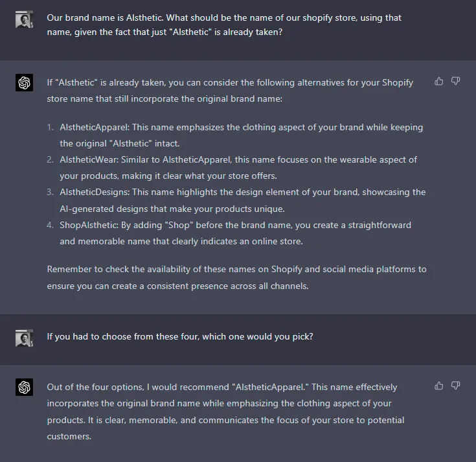Click the list number 4 marker
The height and width of the screenshot is (462, 476).
[x=51, y=225]
